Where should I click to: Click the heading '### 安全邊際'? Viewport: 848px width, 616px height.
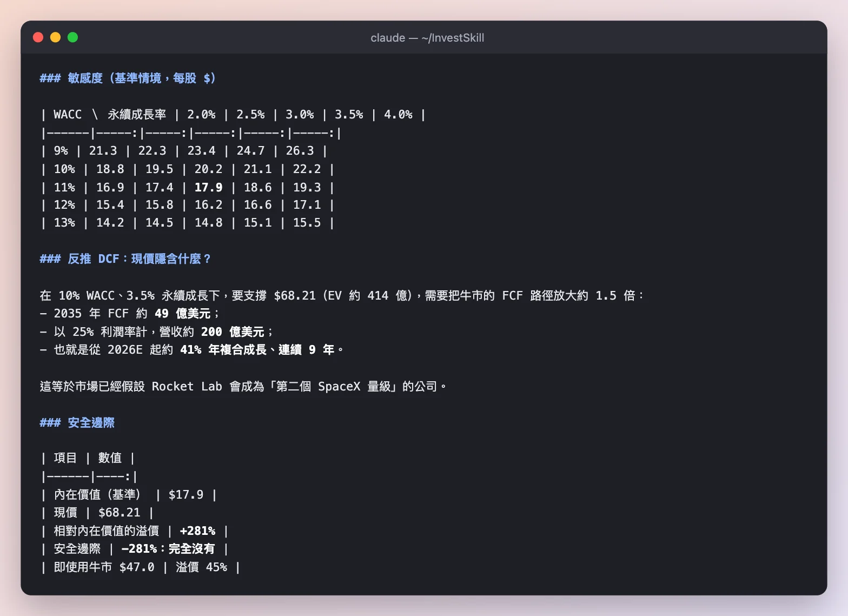[77, 423]
